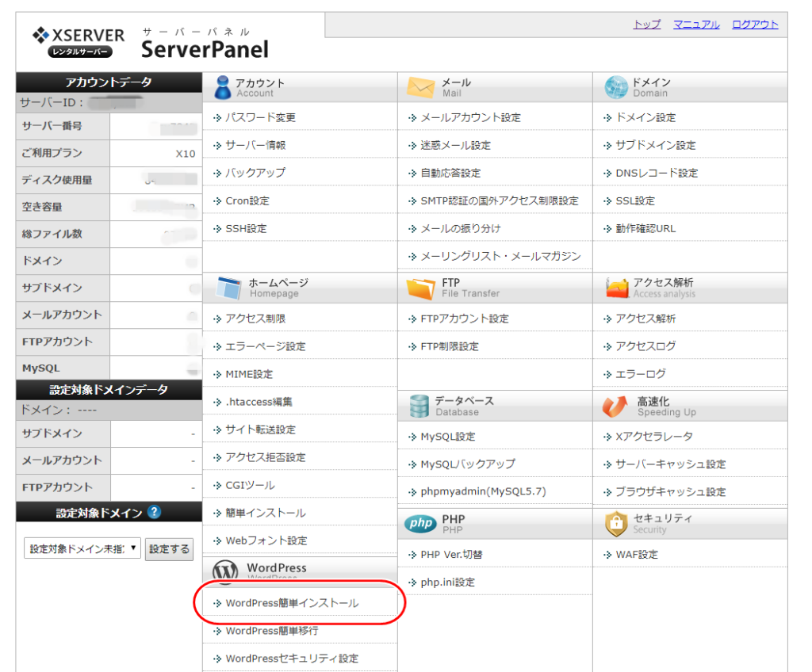Open FTPアカウント設定
The image size is (812, 672).
(465, 319)
